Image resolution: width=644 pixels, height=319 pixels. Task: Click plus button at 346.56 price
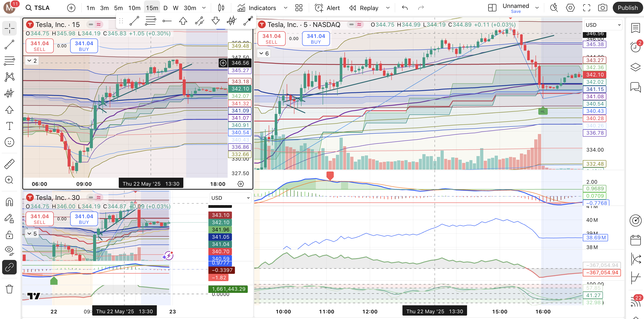click(x=223, y=63)
